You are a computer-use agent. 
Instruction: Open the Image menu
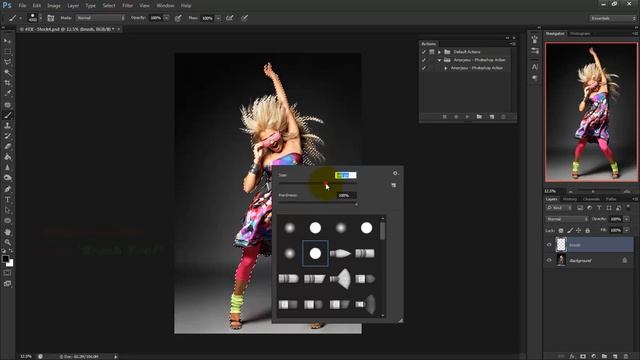[54, 6]
